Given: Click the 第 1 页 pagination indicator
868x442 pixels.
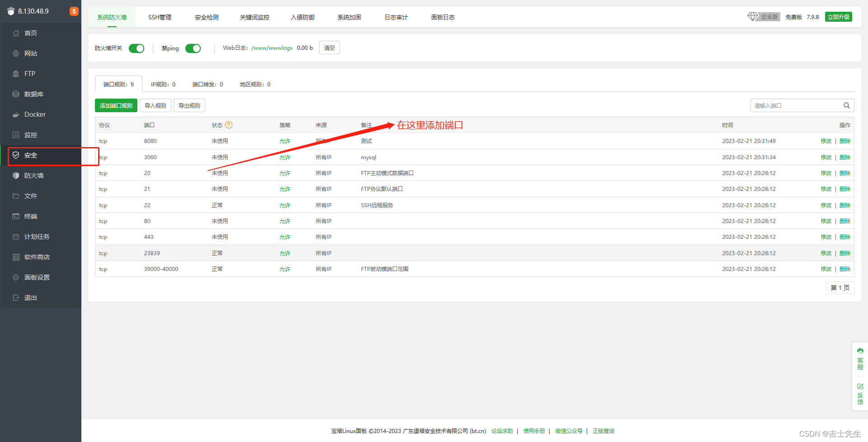Looking at the screenshot, I should (840, 288).
